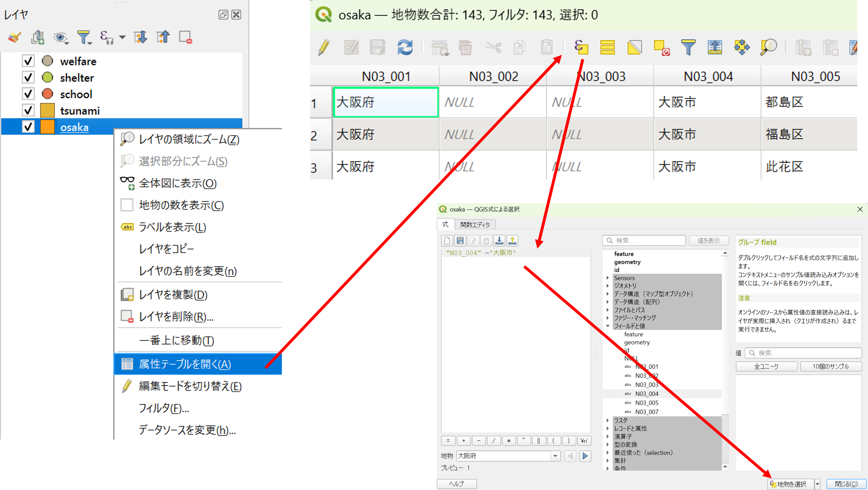Click deselect all features icon
Screen dimensions: 868x490
point(661,47)
